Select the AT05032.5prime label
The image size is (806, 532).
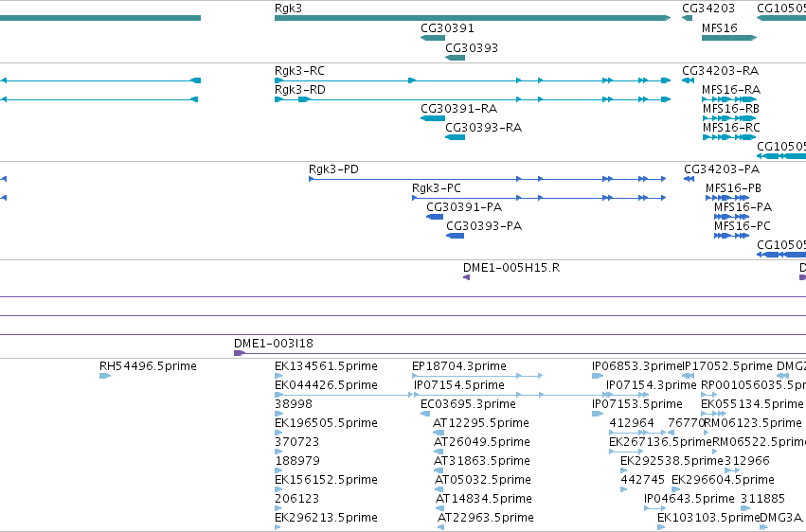(x=483, y=481)
